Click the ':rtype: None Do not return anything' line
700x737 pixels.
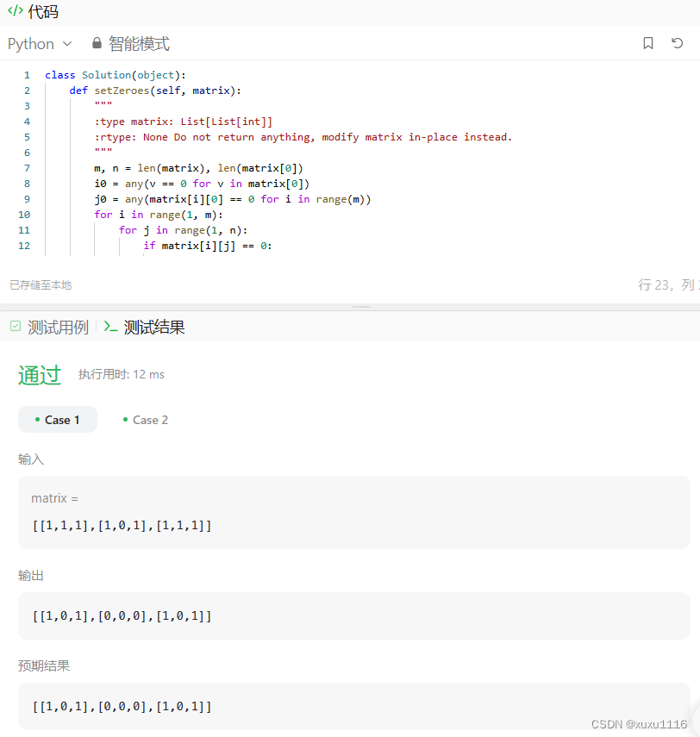[303, 137]
